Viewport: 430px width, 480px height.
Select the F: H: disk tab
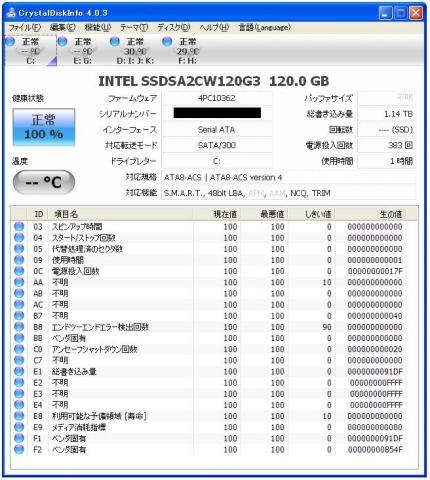[187, 51]
